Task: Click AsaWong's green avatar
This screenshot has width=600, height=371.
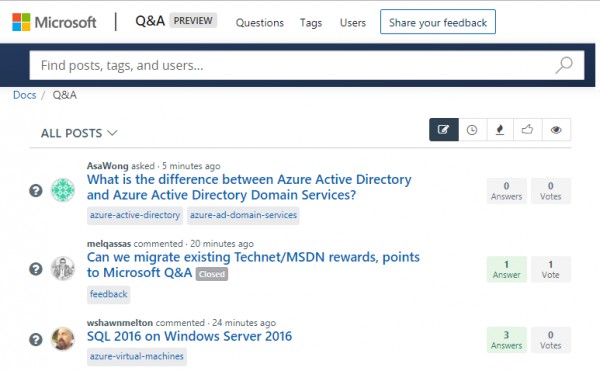Action: coord(63,190)
